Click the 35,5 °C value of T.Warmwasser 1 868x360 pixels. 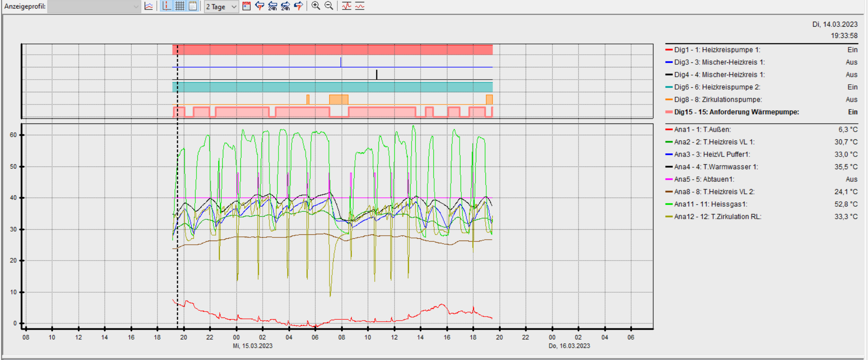pyautogui.click(x=846, y=167)
